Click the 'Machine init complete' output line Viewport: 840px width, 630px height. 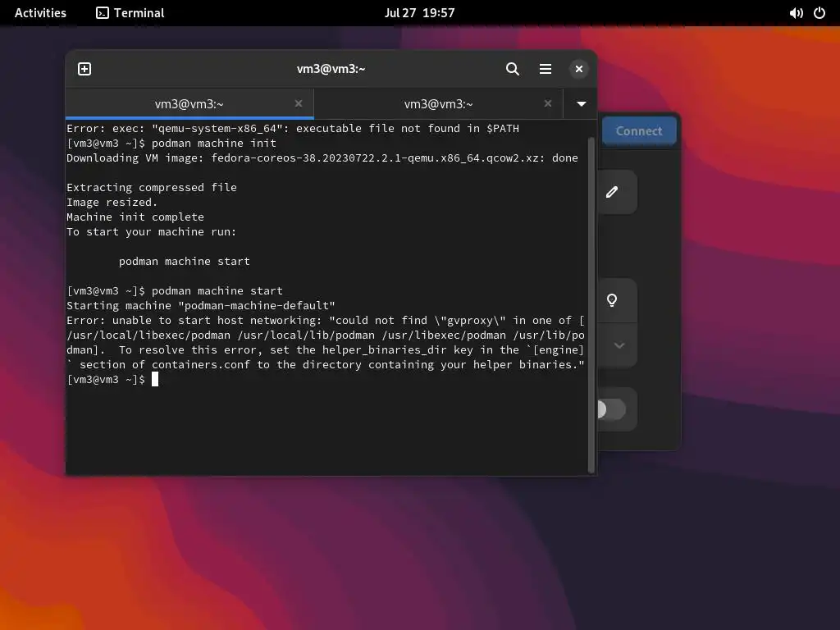click(135, 217)
